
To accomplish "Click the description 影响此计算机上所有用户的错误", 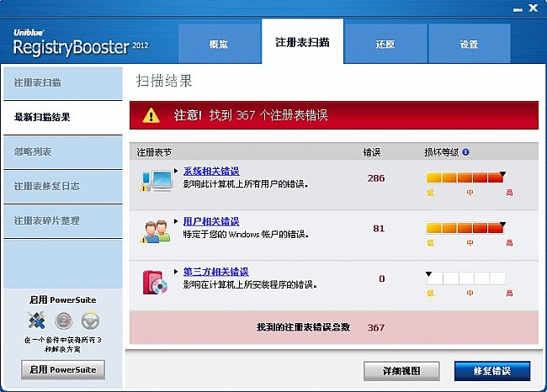I will (x=246, y=183).
